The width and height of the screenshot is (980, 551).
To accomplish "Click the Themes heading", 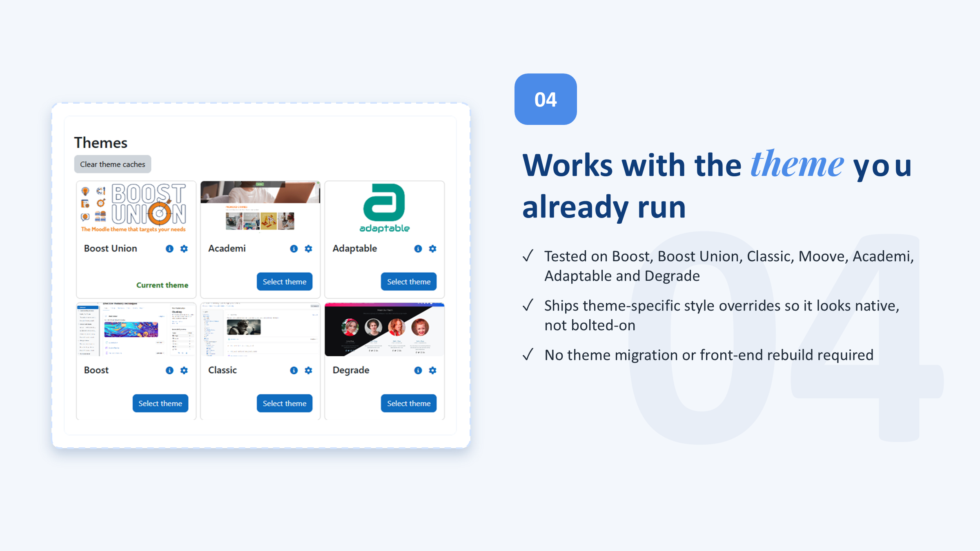I will [x=101, y=143].
